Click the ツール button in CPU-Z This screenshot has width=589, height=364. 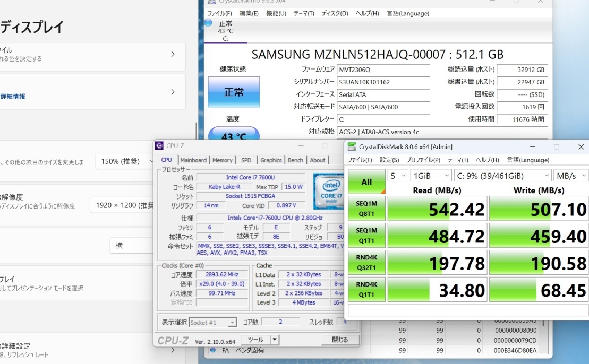pos(255,340)
